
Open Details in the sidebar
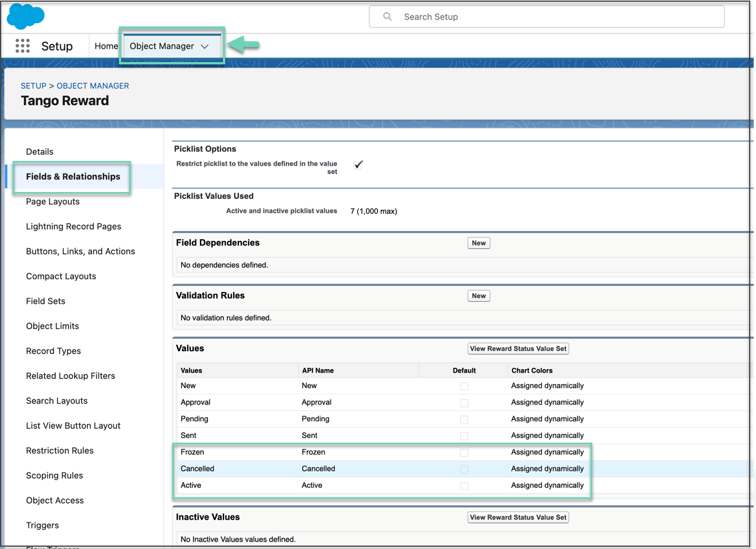pos(40,152)
